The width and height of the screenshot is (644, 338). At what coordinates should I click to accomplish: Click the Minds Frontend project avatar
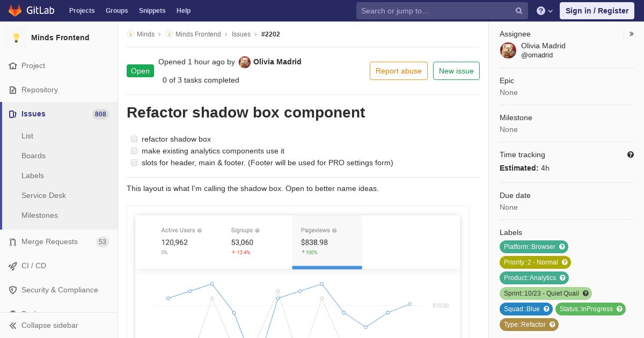(x=16, y=38)
